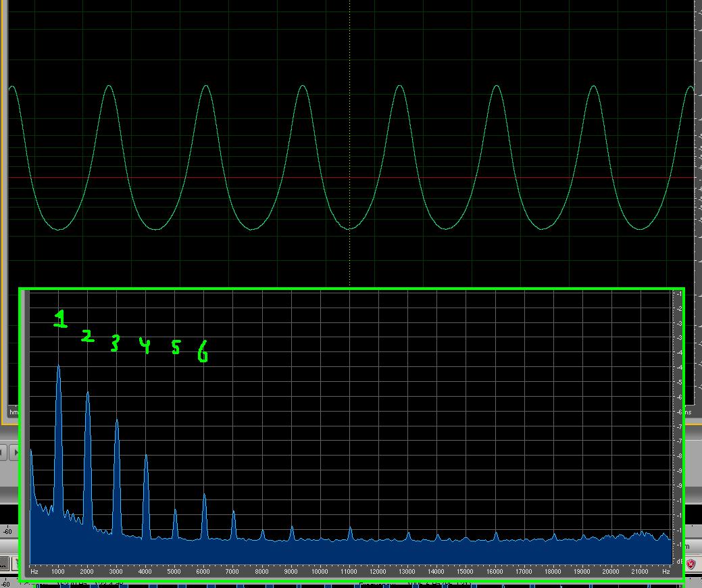Image resolution: width=702 pixels, height=588 pixels.
Task: Click the "9000" frequency axis label
Action: point(291,571)
